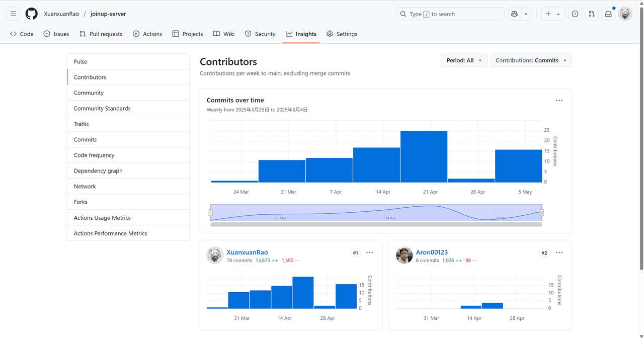Viewport: 644px width, 339px height.
Task: Open the user profile avatar menu
Action: point(625,14)
